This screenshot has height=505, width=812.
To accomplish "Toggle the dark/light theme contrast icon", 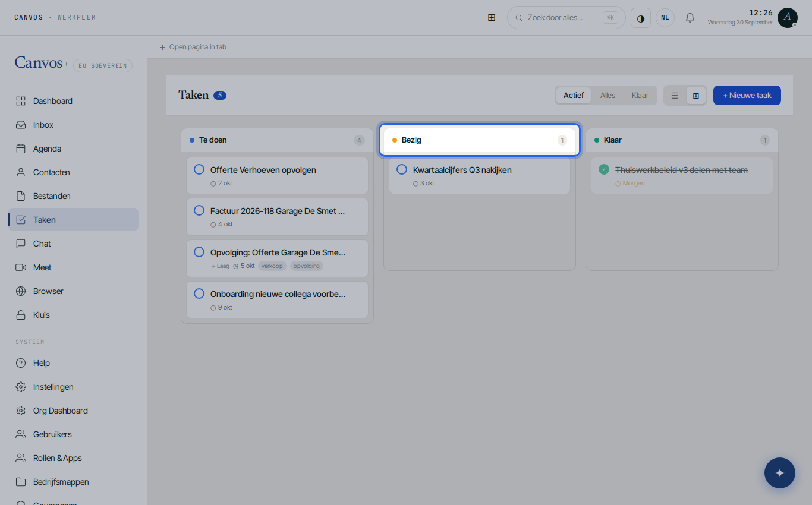I will pos(641,18).
